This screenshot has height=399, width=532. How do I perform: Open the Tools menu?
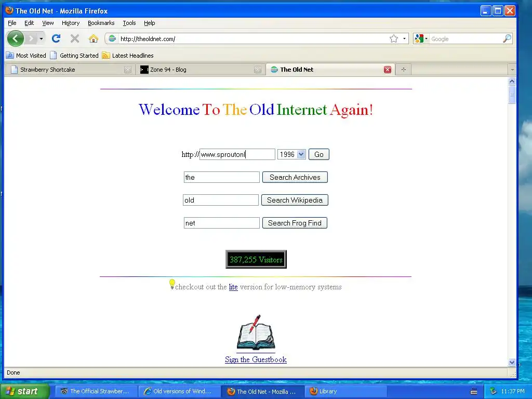click(x=129, y=23)
